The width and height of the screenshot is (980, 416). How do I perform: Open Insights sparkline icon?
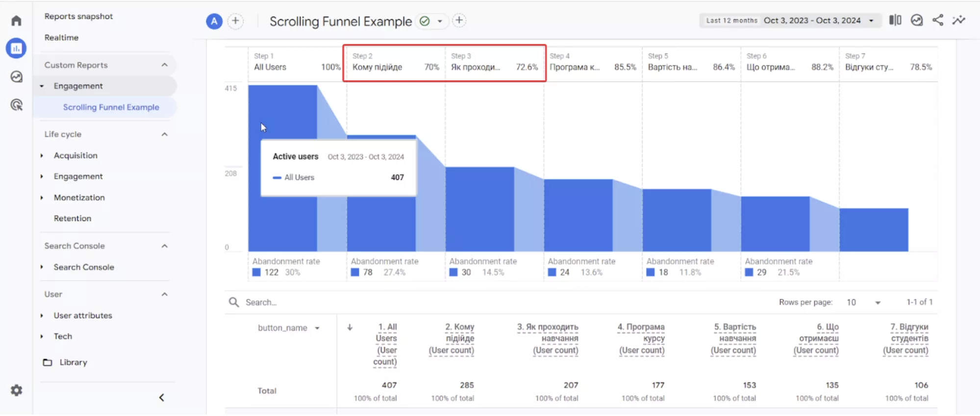tap(959, 20)
